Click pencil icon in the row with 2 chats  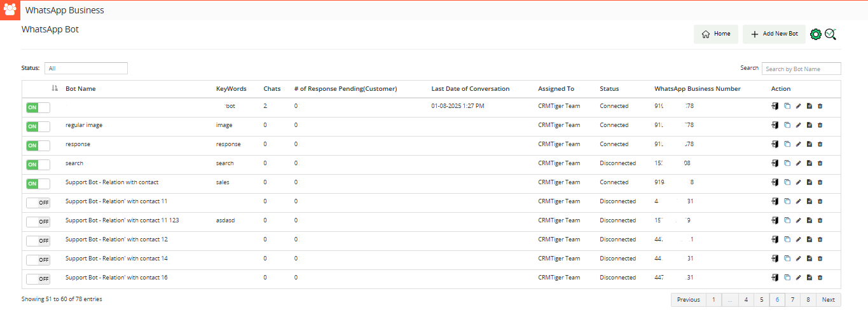(798, 106)
